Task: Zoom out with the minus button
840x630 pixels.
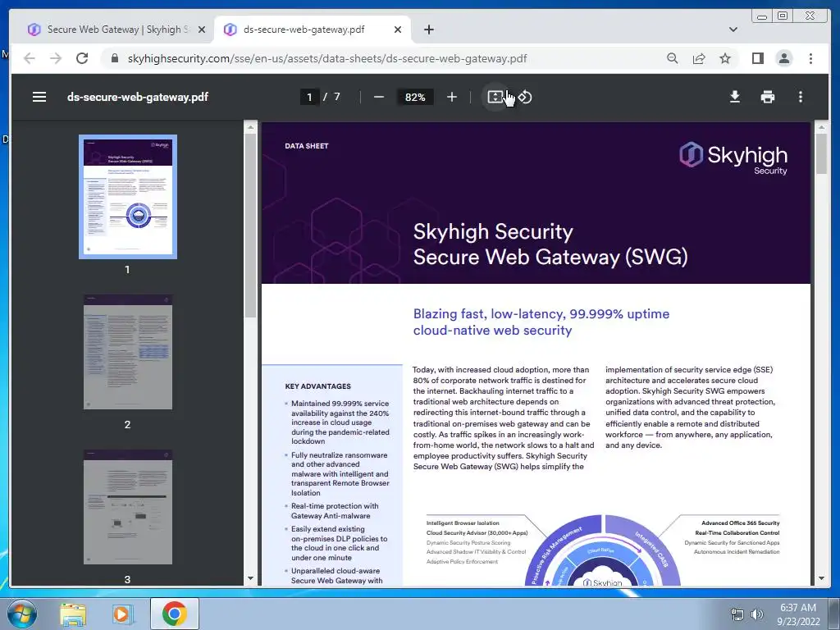Action: click(x=379, y=97)
